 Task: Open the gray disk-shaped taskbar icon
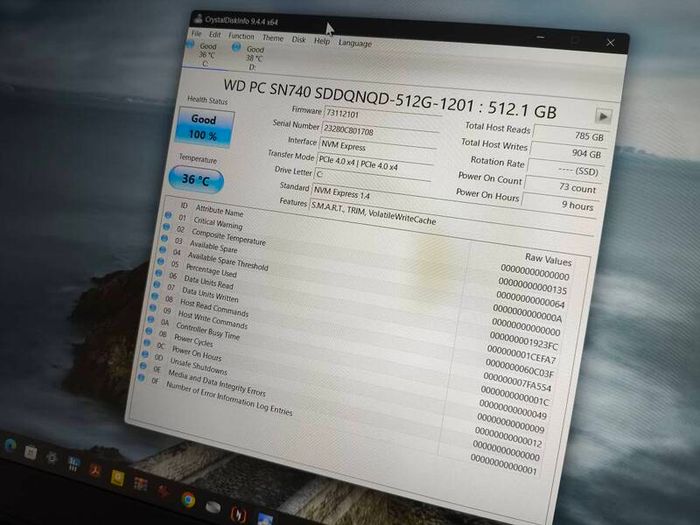(213, 507)
